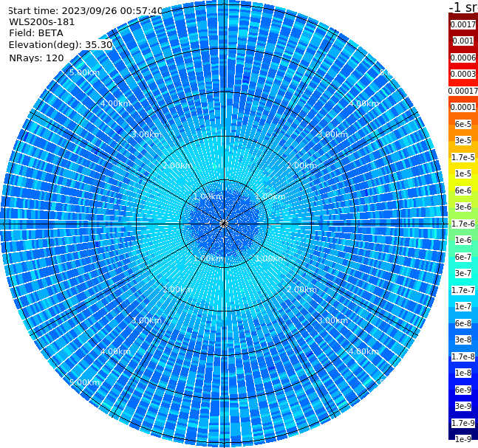Click the 0.0017 colorbar label
Screen dimensions: 478x448
click(463, 24)
